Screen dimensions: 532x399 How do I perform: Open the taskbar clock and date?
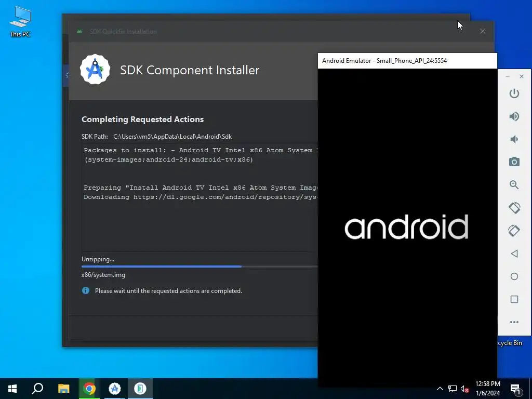pyautogui.click(x=488, y=389)
